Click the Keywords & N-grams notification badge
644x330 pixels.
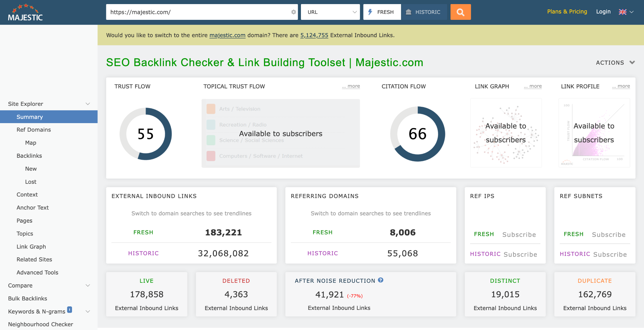tap(69, 310)
